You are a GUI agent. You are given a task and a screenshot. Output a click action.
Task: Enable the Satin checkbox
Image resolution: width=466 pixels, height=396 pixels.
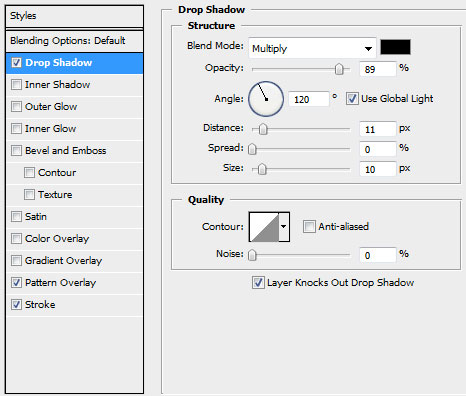pyautogui.click(x=16, y=217)
